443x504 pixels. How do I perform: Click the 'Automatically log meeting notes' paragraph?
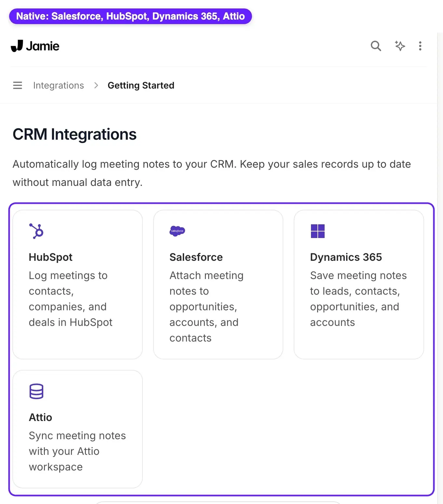(x=212, y=173)
